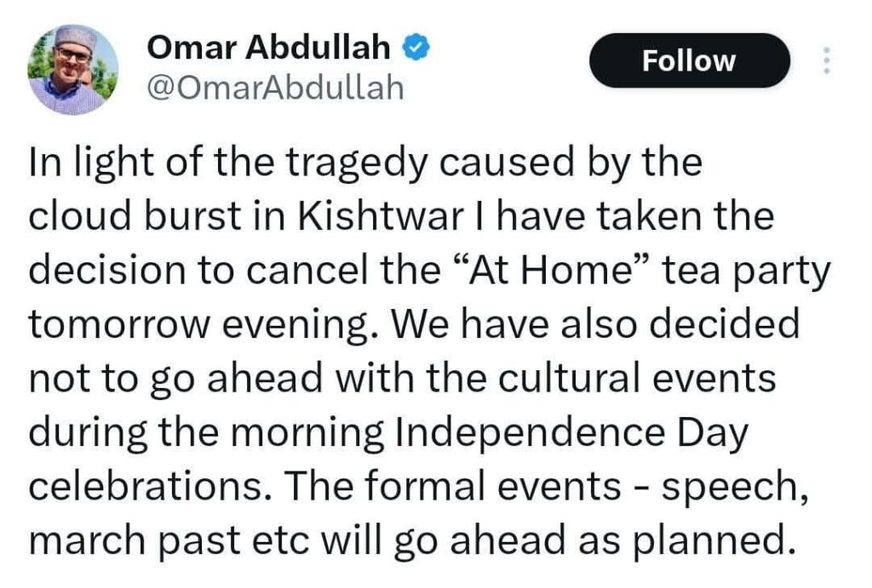Image resolution: width=872 pixels, height=588 pixels.
Task: Follow Omar Abdullah's account
Action: 689,60
